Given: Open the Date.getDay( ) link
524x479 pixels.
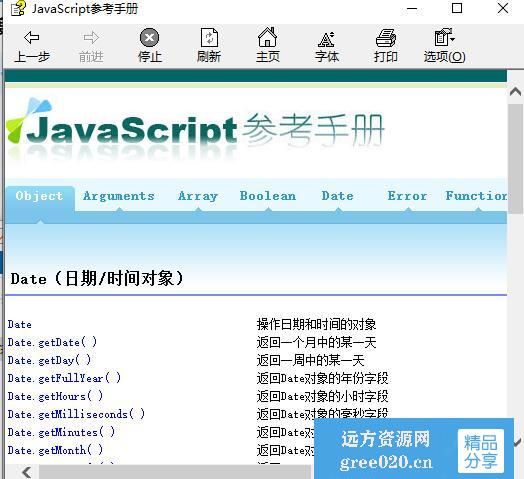Looking at the screenshot, I should (49, 360).
